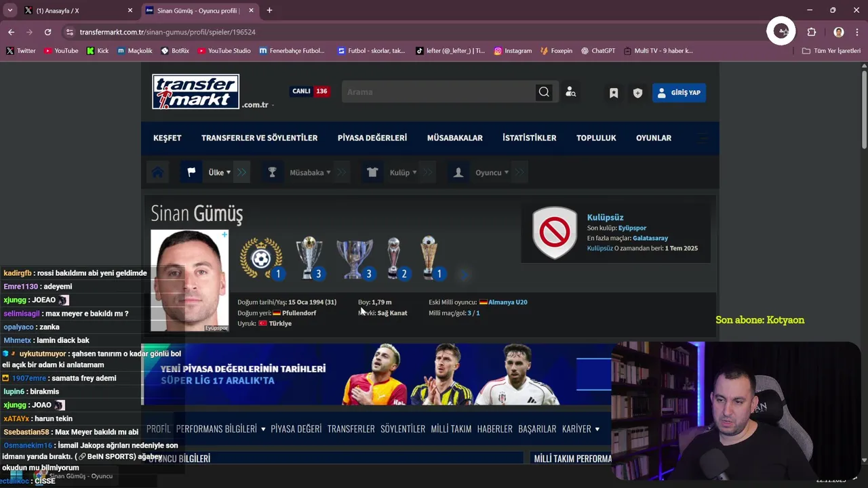The height and width of the screenshot is (488, 868).
Task: Expand the Müsabaka dropdown
Action: [x=311, y=172]
